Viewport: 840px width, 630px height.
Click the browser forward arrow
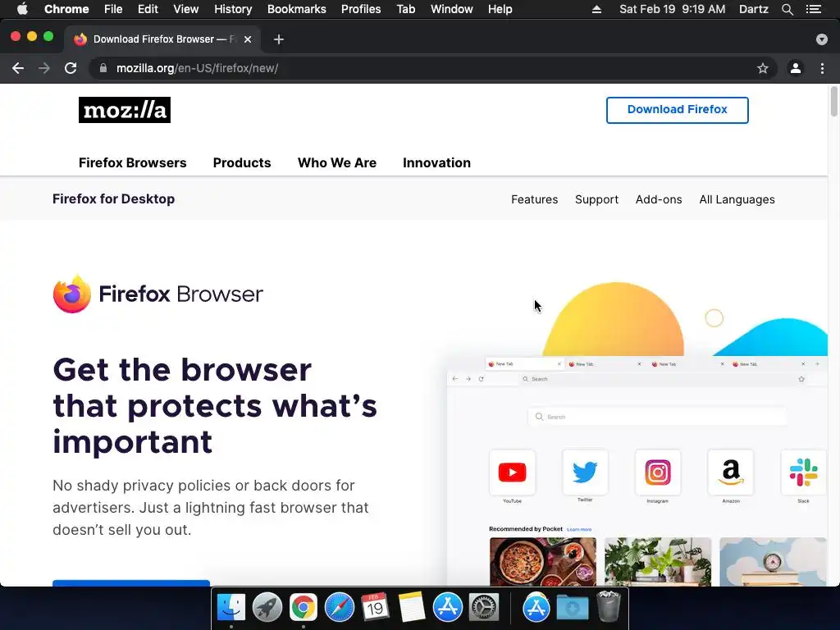44,68
